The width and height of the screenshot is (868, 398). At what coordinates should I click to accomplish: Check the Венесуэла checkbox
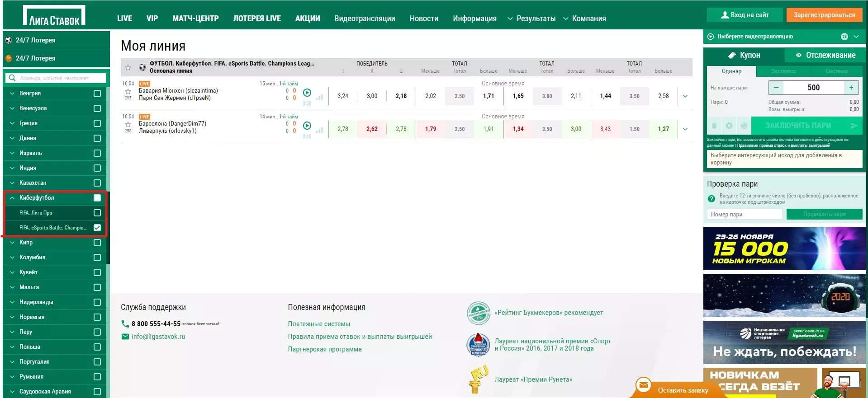coord(97,108)
